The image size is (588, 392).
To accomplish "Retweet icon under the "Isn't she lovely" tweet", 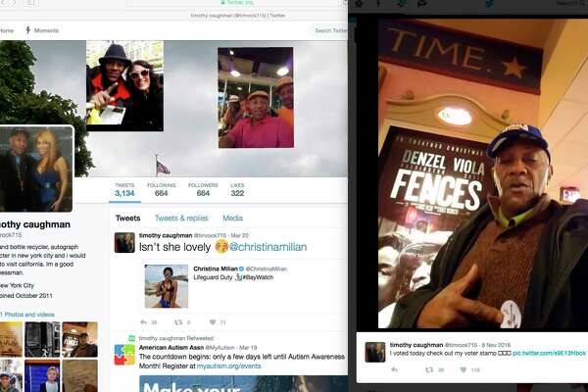I will (x=178, y=322).
